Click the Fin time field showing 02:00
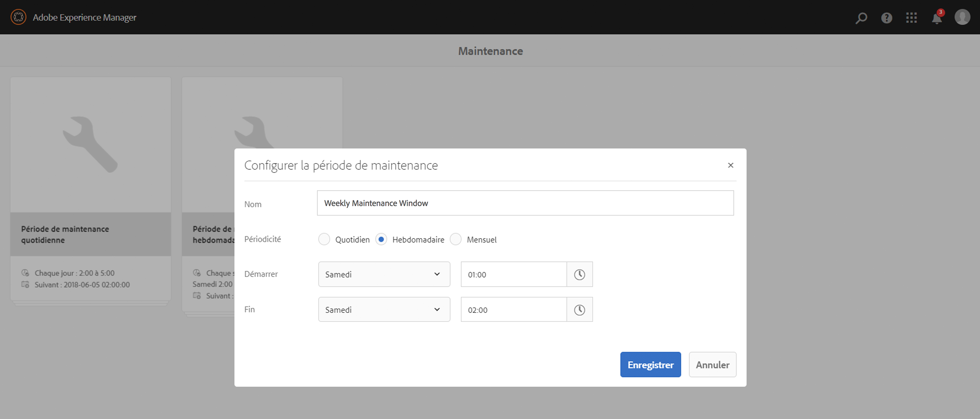 point(514,310)
